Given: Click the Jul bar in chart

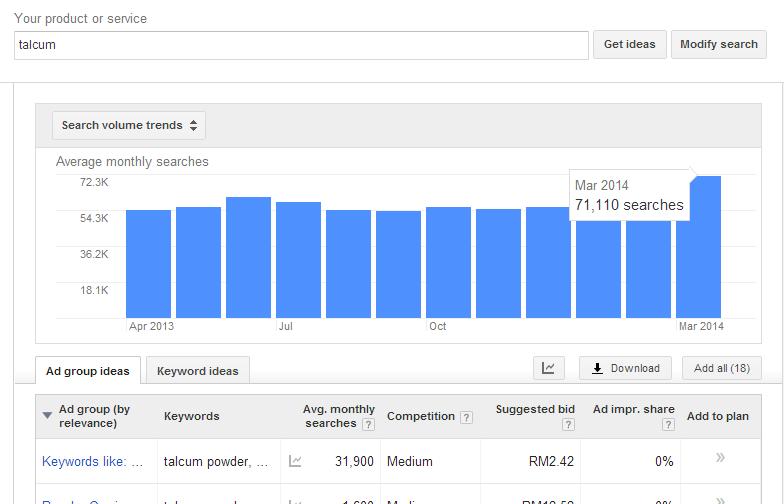Looking at the screenshot, I should (298, 260).
